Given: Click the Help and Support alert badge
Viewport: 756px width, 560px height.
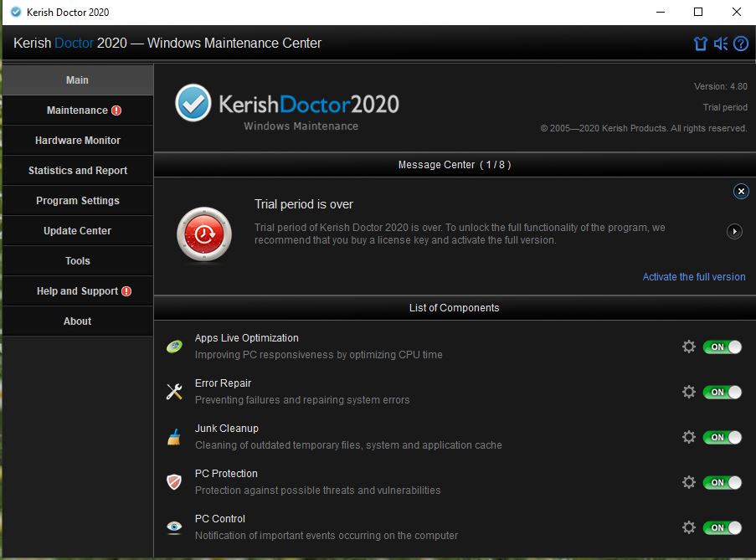Looking at the screenshot, I should [x=126, y=291].
